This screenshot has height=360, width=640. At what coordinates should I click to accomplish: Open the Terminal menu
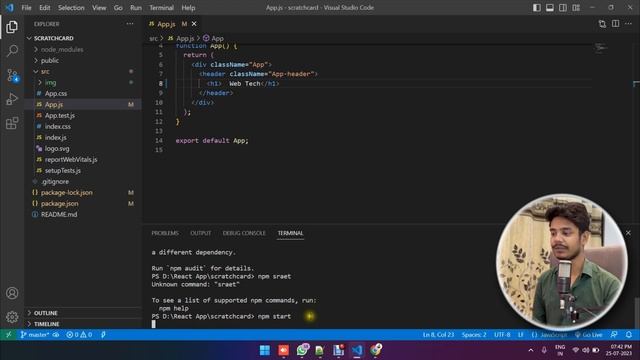pos(161,8)
